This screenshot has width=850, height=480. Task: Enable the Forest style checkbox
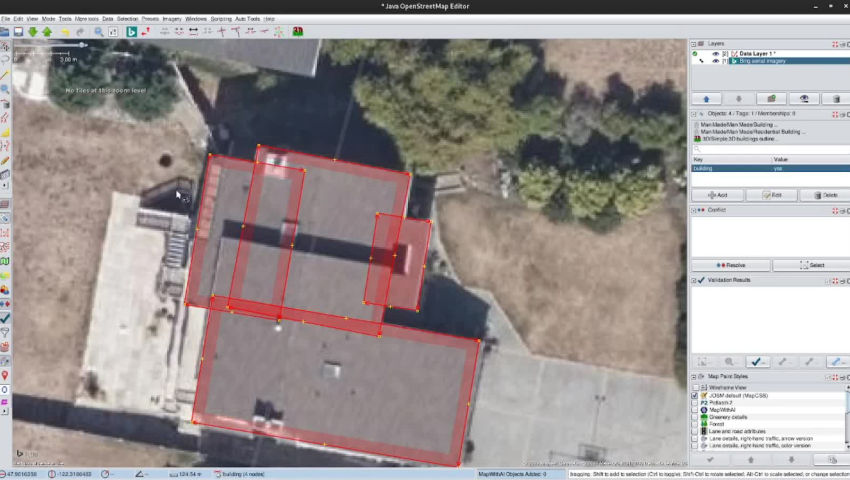pyautogui.click(x=696, y=424)
